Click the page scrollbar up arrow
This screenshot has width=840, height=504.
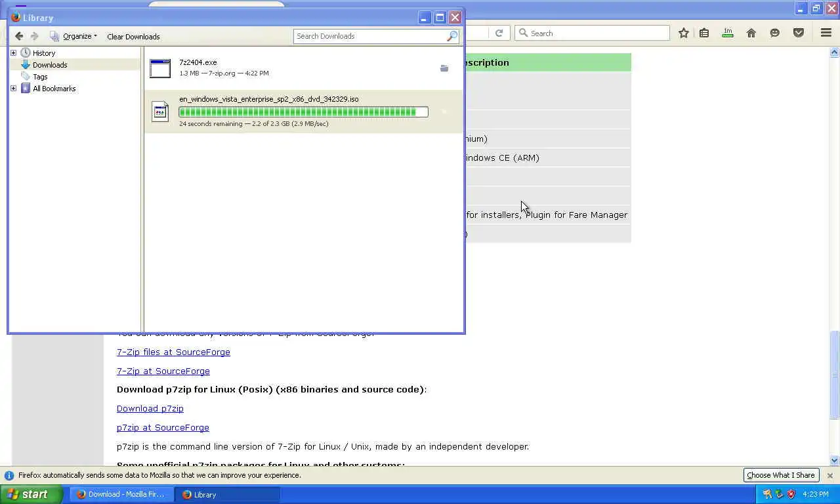835,52
